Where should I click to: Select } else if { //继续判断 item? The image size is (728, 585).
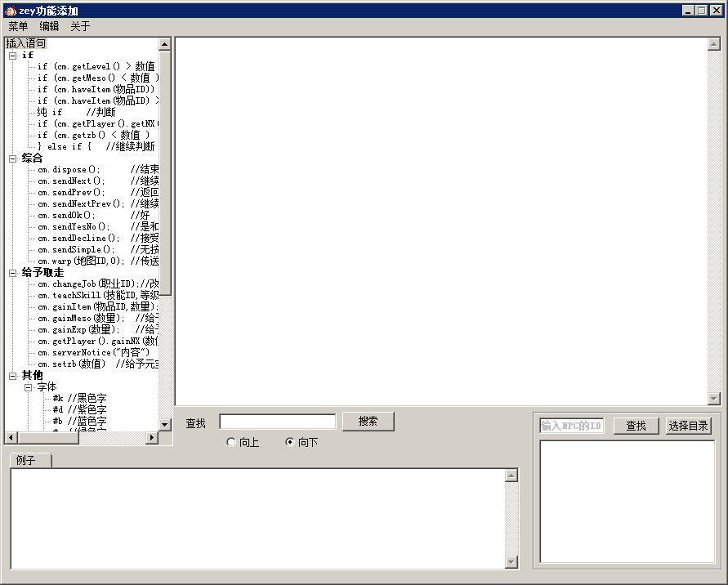pyautogui.click(x=96, y=147)
